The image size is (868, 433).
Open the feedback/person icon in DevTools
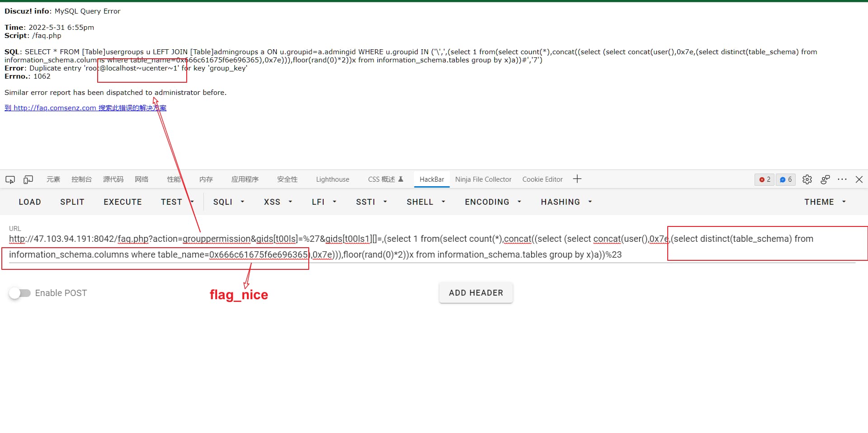tap(825, 179)
